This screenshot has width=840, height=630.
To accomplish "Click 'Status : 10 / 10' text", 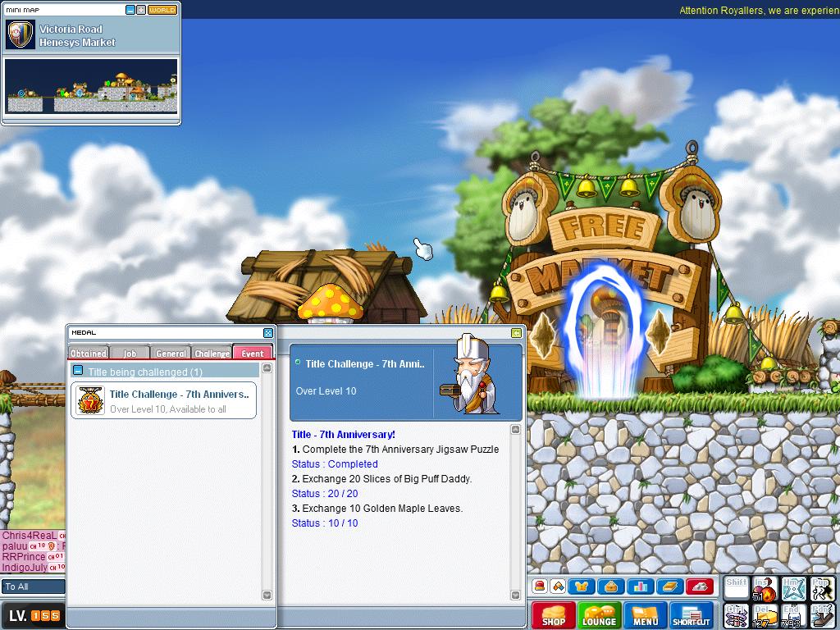I will point(325,523).
